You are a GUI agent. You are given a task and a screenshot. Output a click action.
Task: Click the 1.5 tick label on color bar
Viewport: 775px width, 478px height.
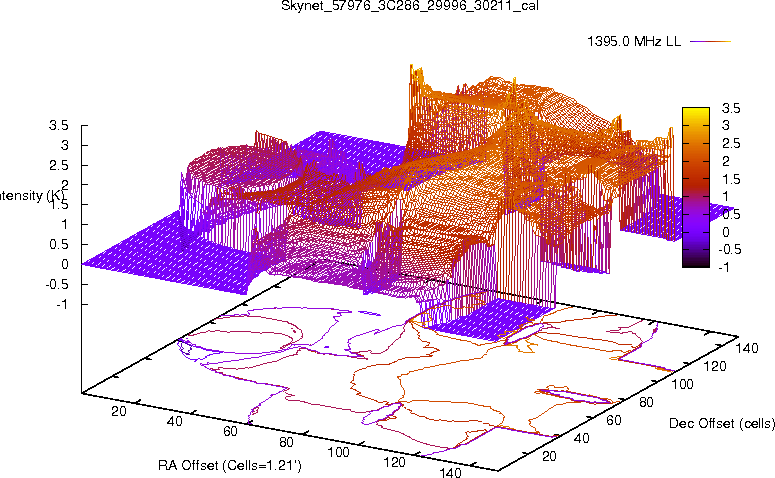point(731,179)
